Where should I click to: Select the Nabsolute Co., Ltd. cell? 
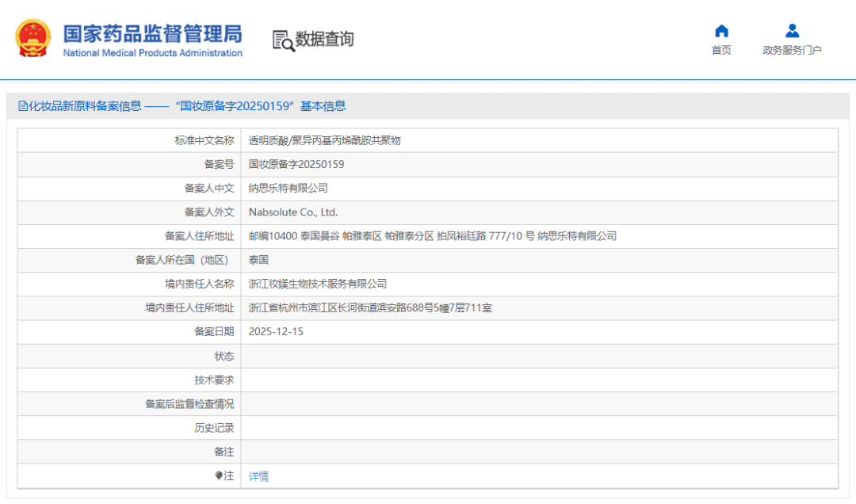[296, 212]
